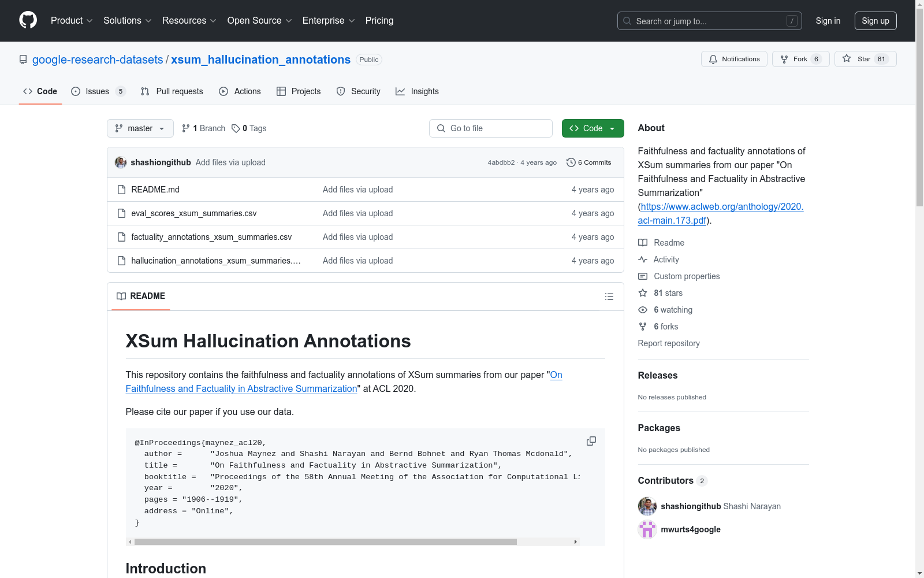Click the search magnifier icon in header

point(627,21)
